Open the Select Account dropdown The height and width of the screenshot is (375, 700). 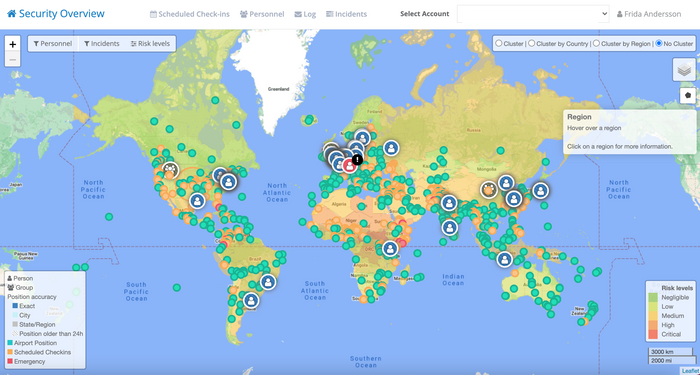point(533,14)
